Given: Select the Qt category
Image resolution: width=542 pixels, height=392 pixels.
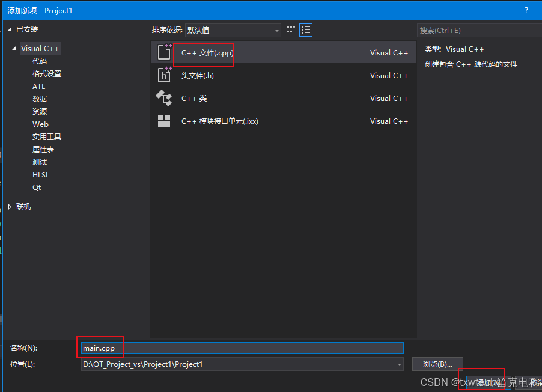Looking at the screenshot, I should pos(37,188).
